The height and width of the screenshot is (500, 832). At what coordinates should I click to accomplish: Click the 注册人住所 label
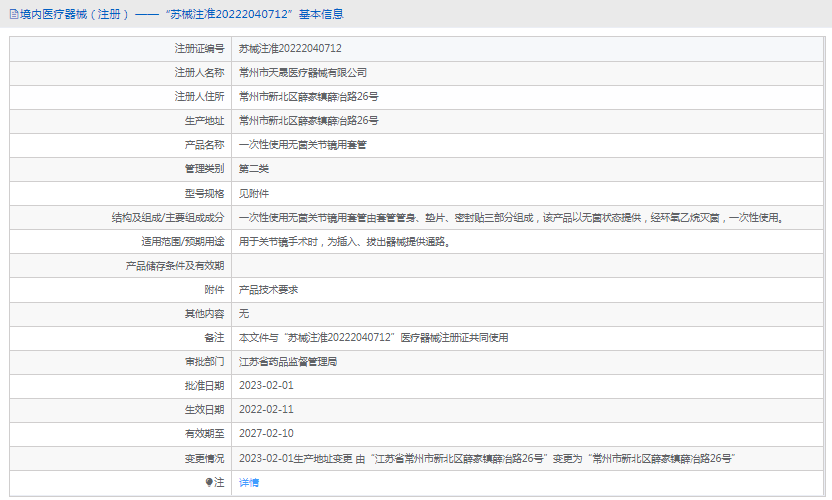click(200, 97)
